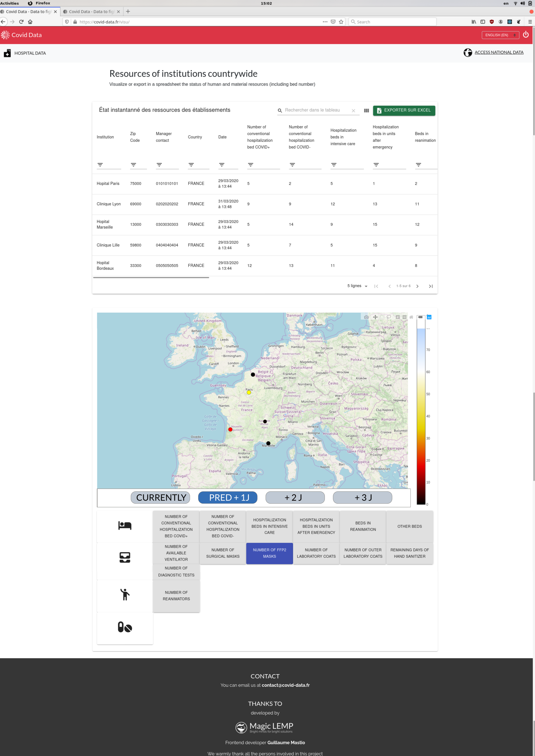Screen dimensions: 535x756
Task: Open the Activities overview
Action: click(10, 3)
